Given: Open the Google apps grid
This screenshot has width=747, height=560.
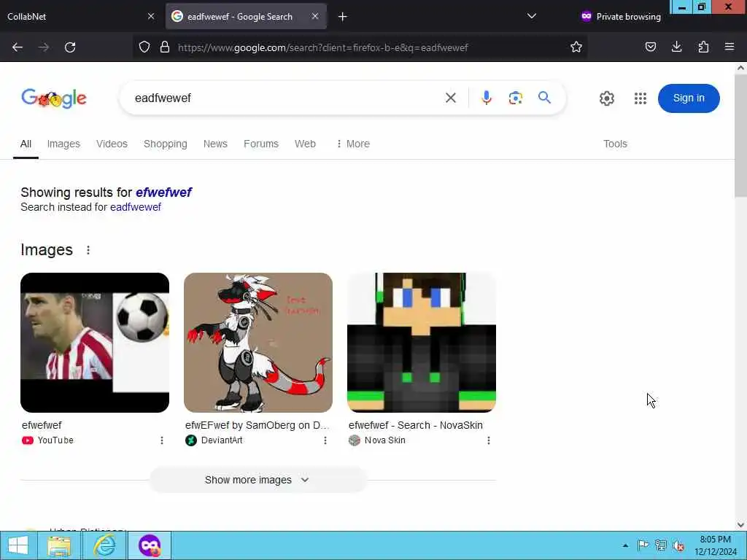Looking at the screenshot, I should pos(640,98).
